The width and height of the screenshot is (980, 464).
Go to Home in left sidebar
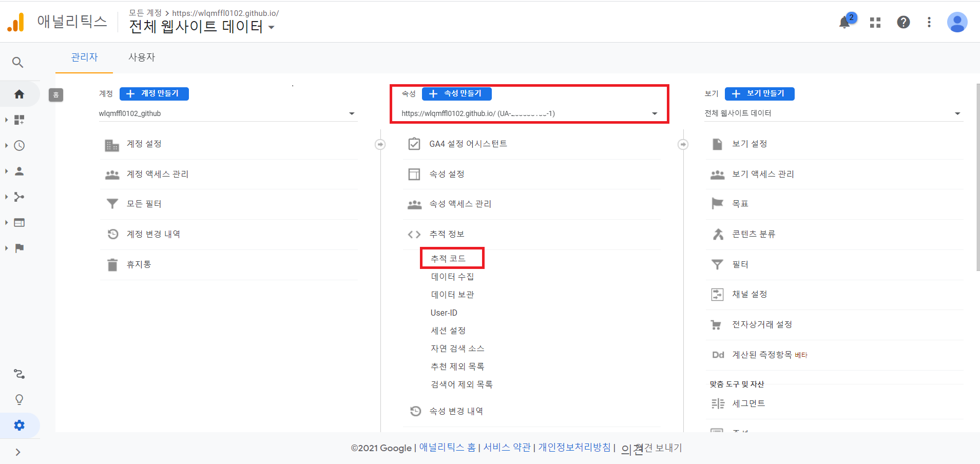click(x=20, y=94)
